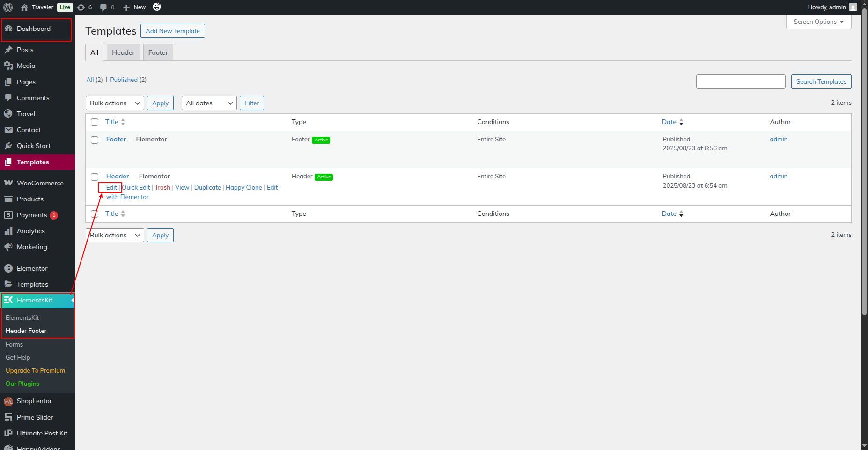Check the Header template checkbox
This screenshot has width=868, height=450.
95,177
